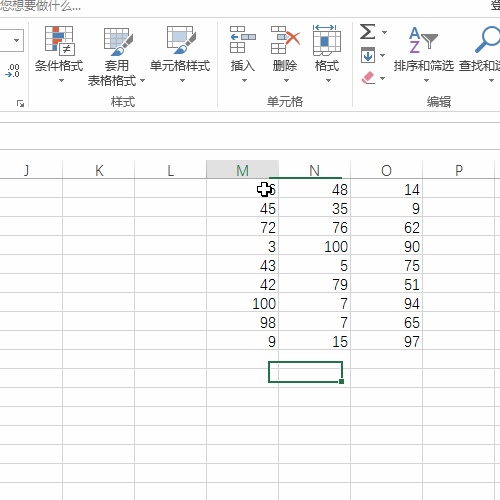Expand the Conditional Formatting dropdown arrow
Image resolution: width=500 pixels, height=500 pixels.
(x=61, y=80)
